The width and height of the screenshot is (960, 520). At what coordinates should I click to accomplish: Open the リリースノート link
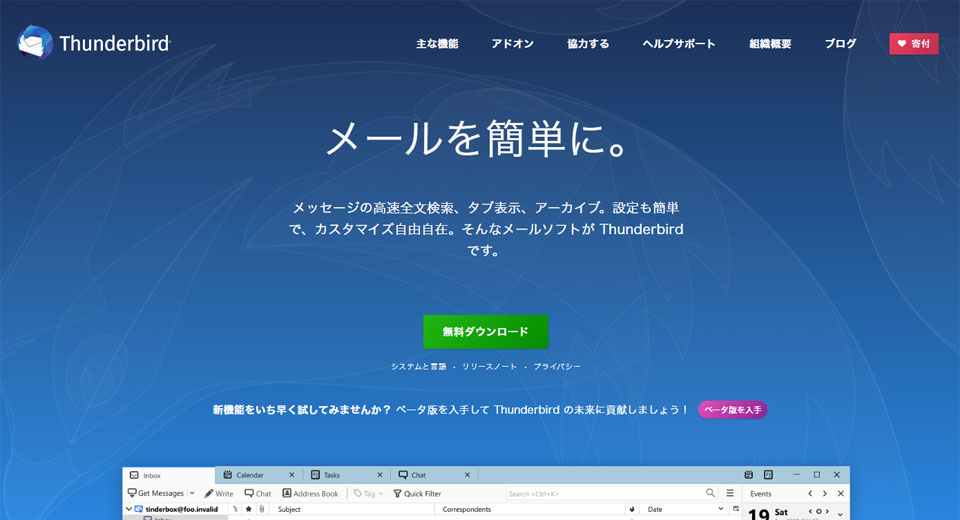[489, 366]
